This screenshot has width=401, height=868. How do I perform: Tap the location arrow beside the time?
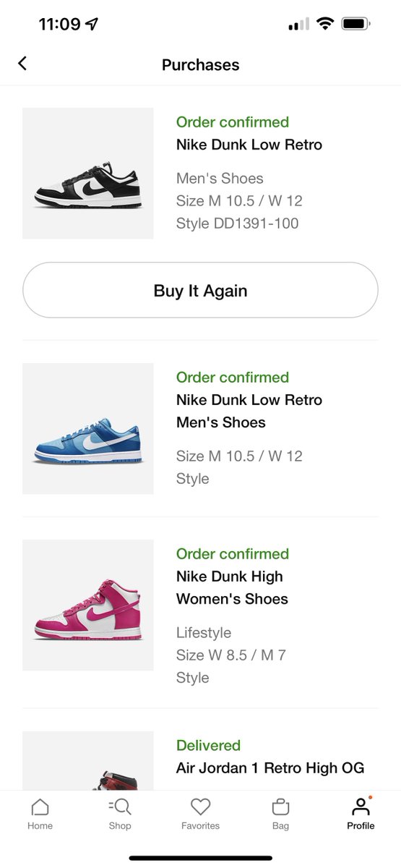click(x=92, y=24)
